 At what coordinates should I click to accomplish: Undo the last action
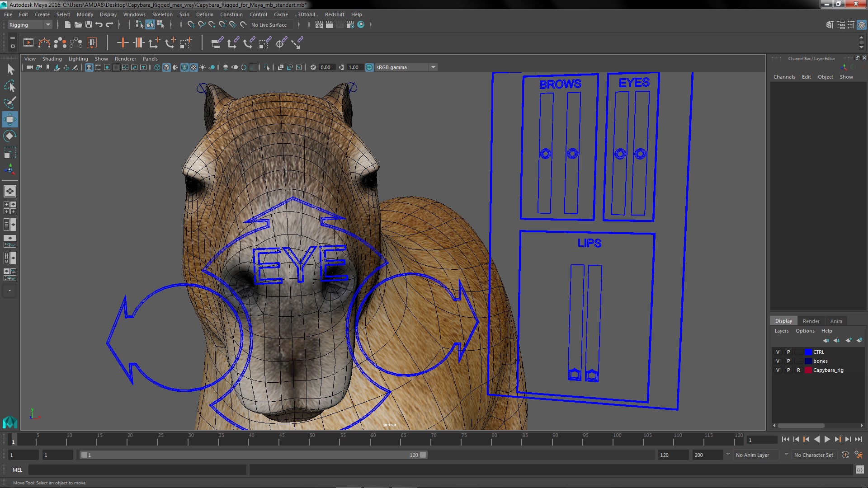(x=99, y=25)
